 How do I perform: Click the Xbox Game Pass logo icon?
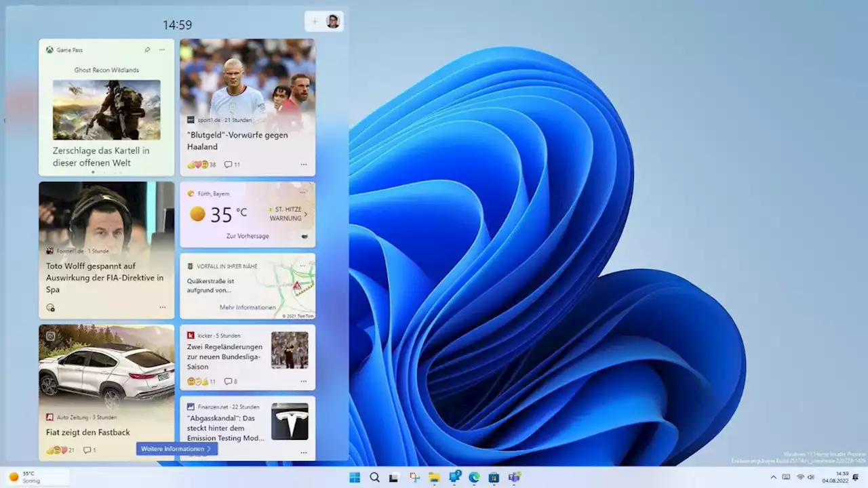(50, 49)
